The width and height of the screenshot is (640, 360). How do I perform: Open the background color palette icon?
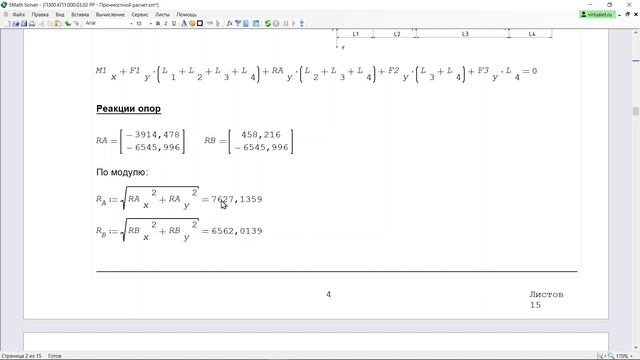[192, 23]
